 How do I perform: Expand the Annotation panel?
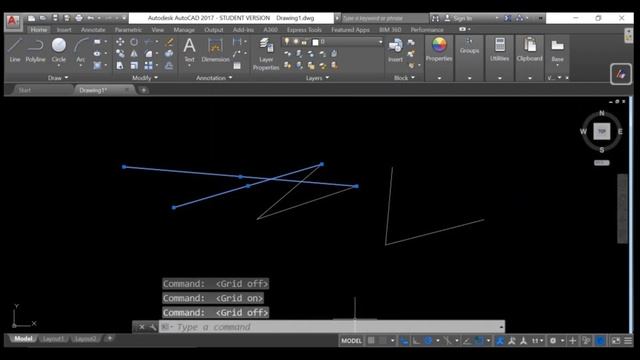coord(213,78)
